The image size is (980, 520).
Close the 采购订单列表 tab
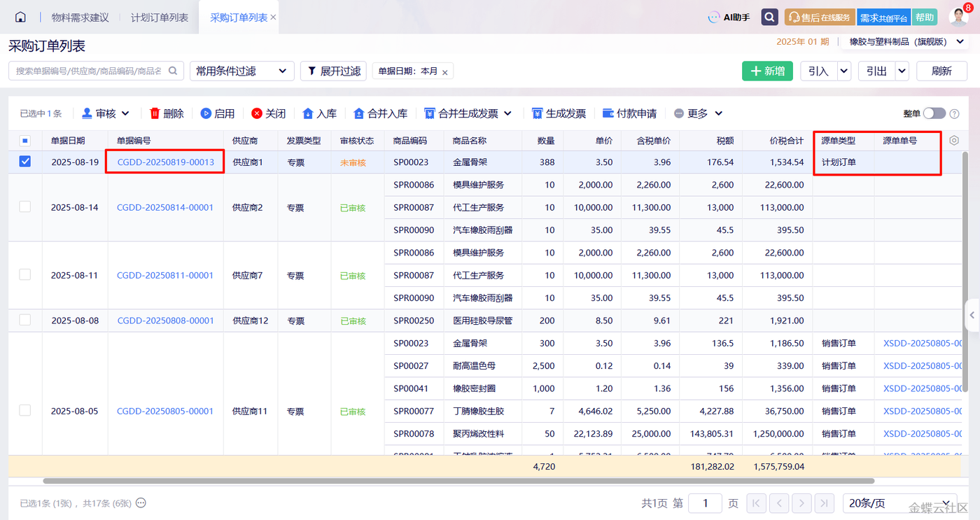pos(273,17)
